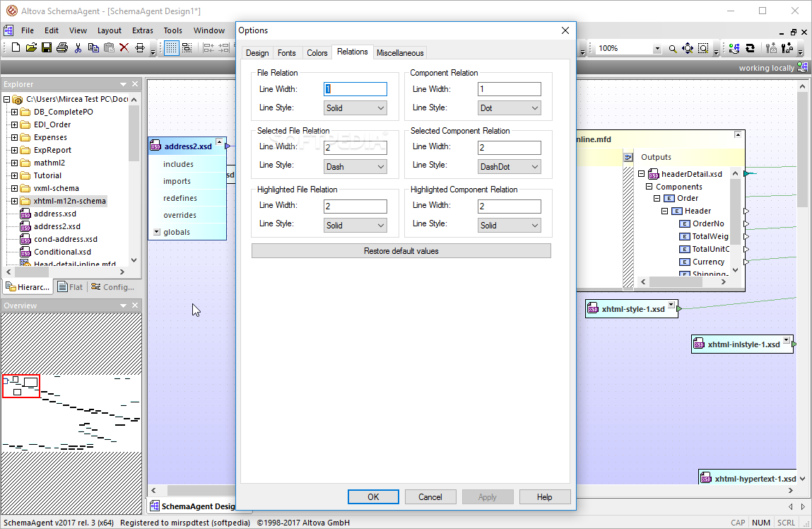Click the connect to server toolbar icon
The width and height of the screenshot is (812, 529).
coord(734,49)
